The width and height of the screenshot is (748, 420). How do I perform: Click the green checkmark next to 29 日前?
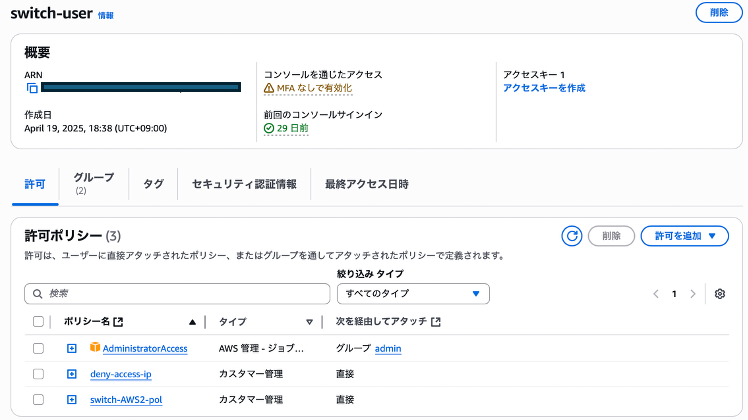coord(269,128)
